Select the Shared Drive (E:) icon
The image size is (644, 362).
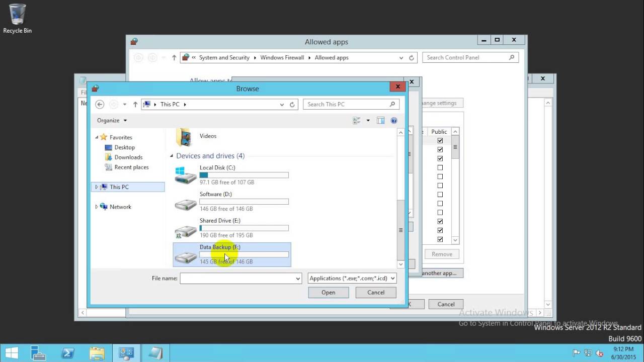click(x=186, y=230)
